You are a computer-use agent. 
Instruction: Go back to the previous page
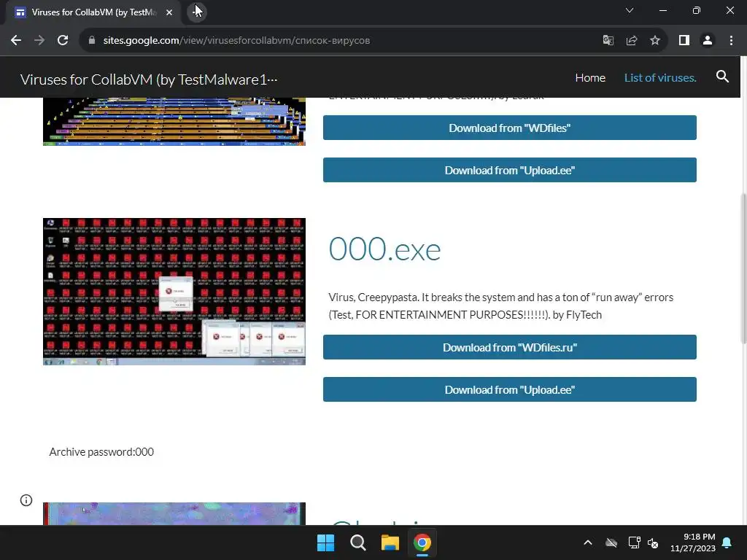pos(16,41)
